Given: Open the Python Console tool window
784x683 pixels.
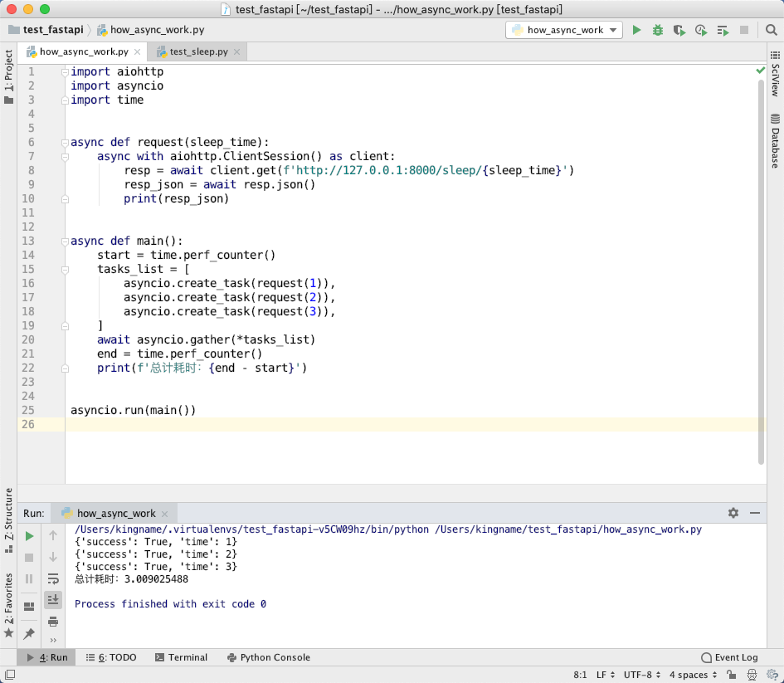Looking at the screenshot, I should tap(269, 657).
